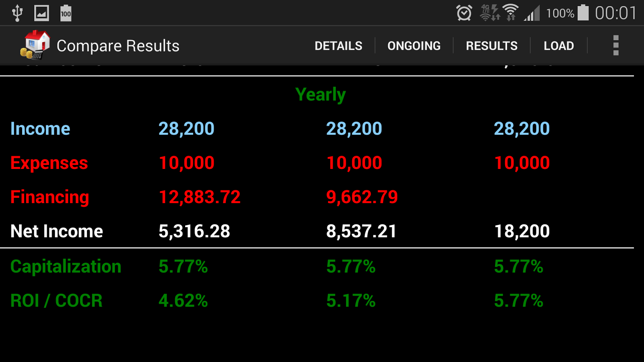Tap the 00:01 clock
644x362 pixels.
(616, 13)
